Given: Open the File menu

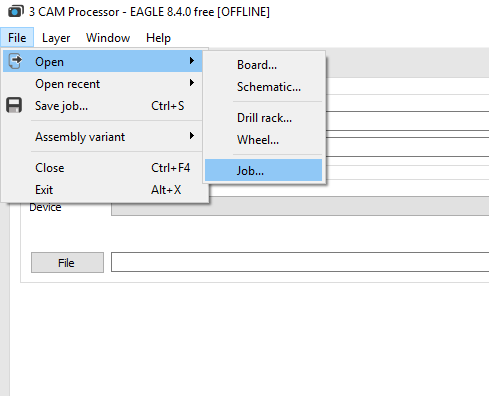Looking at the screenshot, I should (x=17, y=38).
